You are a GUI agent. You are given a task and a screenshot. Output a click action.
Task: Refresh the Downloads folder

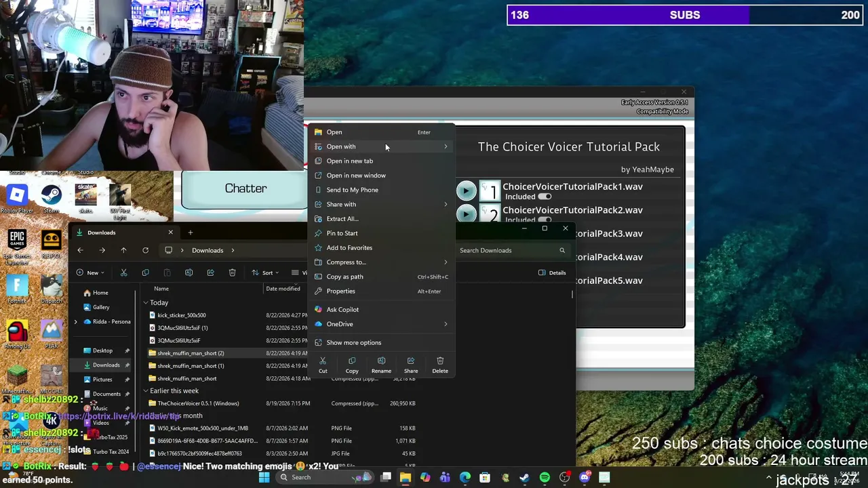click(x=145, y=250)
